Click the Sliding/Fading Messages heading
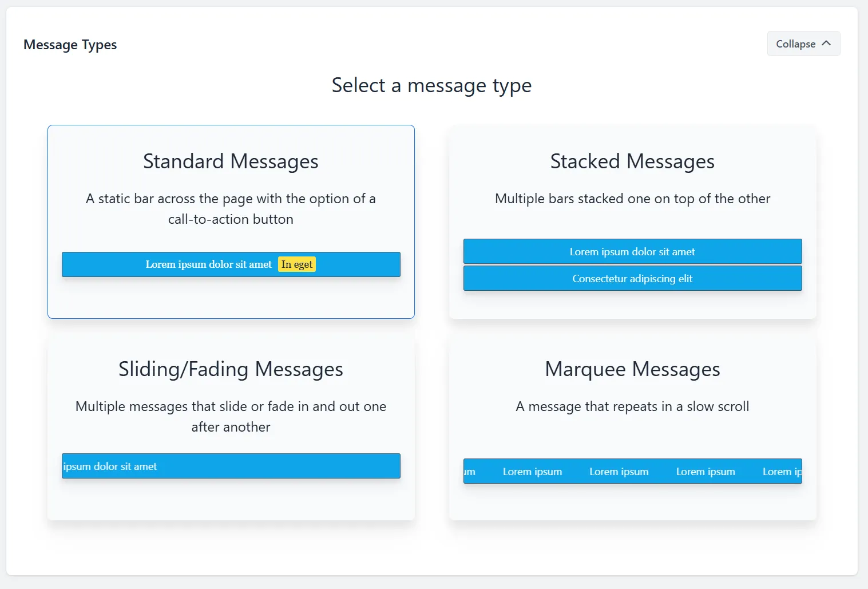The image size is (868, 589). (x=231, y=369)
